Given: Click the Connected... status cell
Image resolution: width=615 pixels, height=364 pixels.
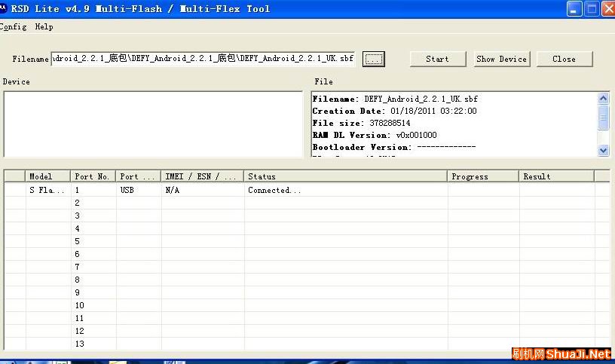Looking at the screenshot, I should point(346,190).
